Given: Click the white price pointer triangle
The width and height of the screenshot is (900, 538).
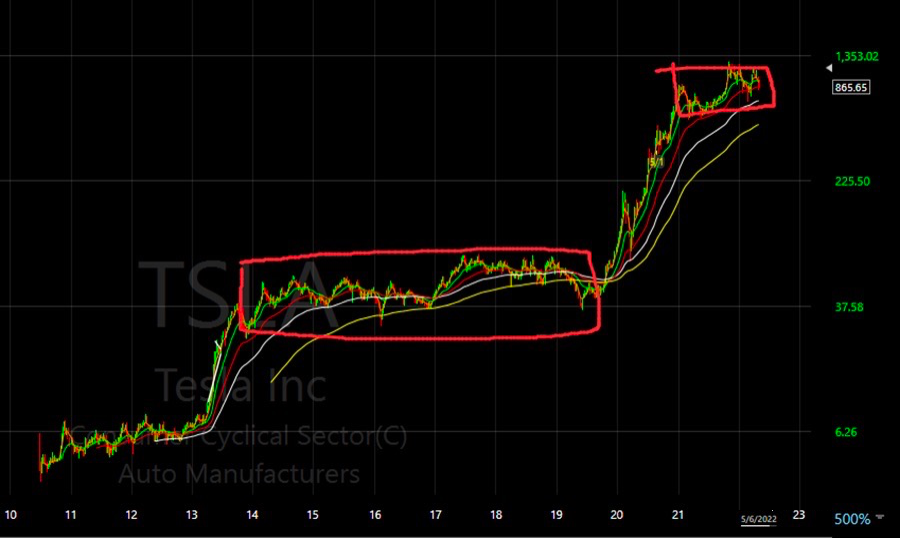Looking at the screenshot, I should tap(829, 68).
